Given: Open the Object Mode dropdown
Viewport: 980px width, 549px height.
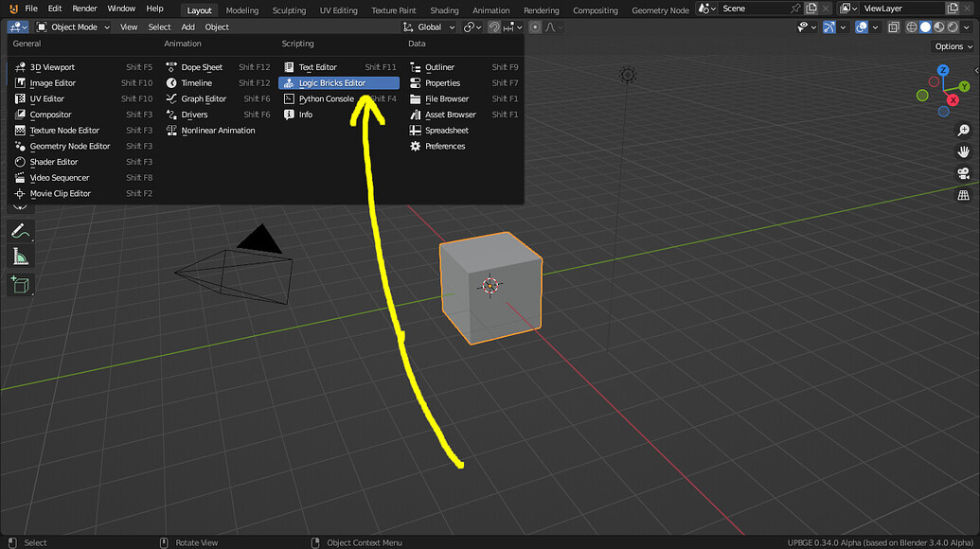Looking at the screenshot, I should [x=74, y=27].
